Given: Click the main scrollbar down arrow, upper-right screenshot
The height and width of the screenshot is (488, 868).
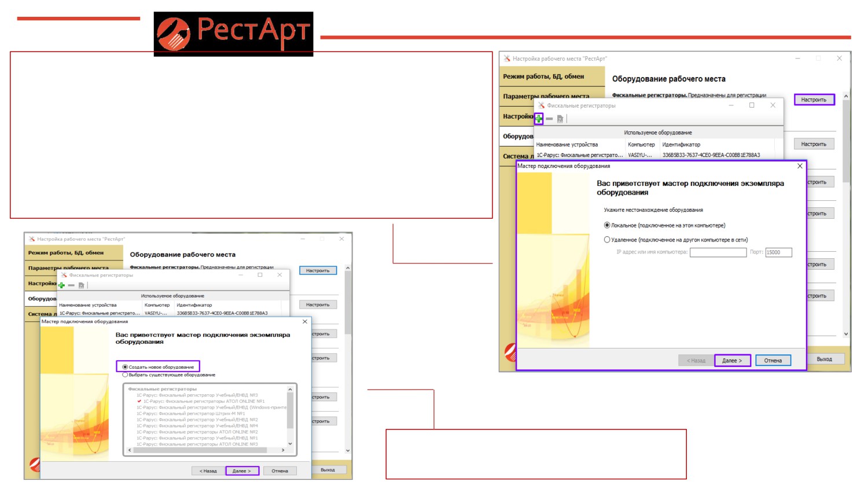Looking at the screenshot, I should 846,334.
